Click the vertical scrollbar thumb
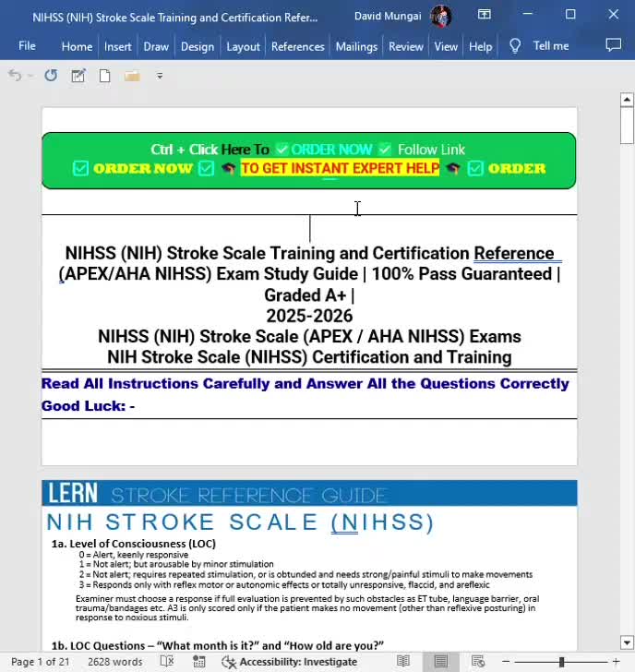Screen dimensions: 635x672 [x=627, y=126]
